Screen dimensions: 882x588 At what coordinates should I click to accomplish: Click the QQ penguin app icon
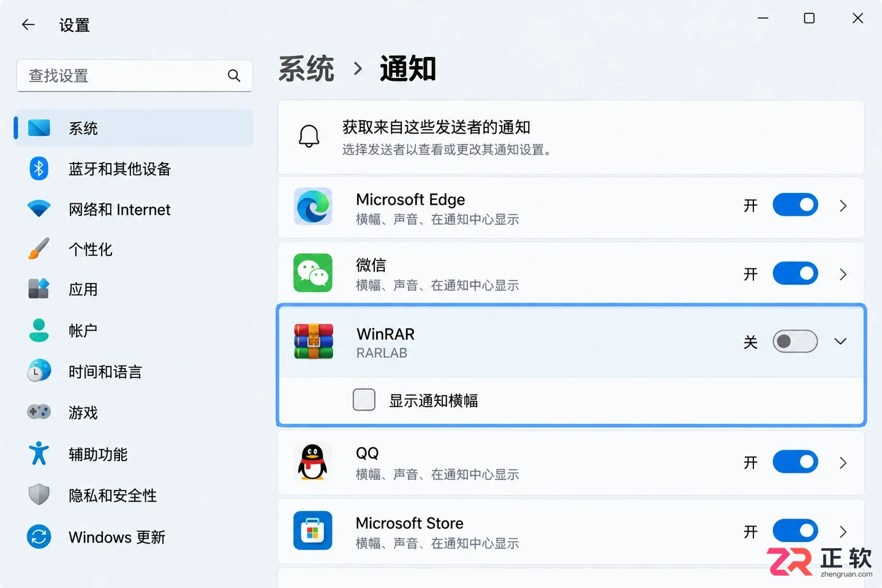click(313, 462)
